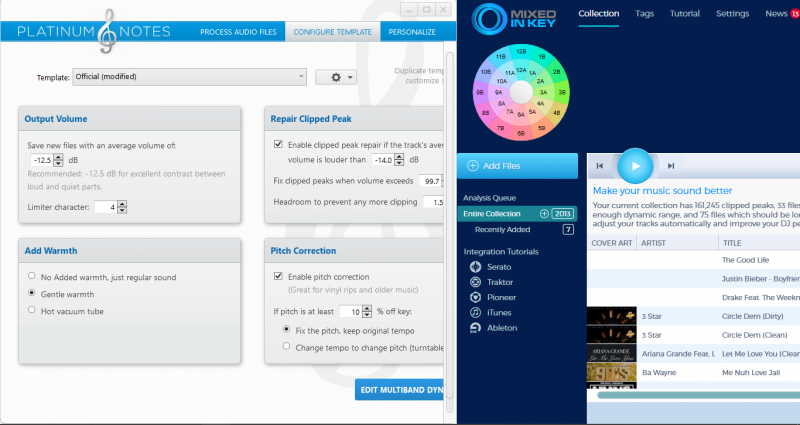Open the Settings tab in Mixed In Key
The image size is (800, 425).
[x=732, y=14]
